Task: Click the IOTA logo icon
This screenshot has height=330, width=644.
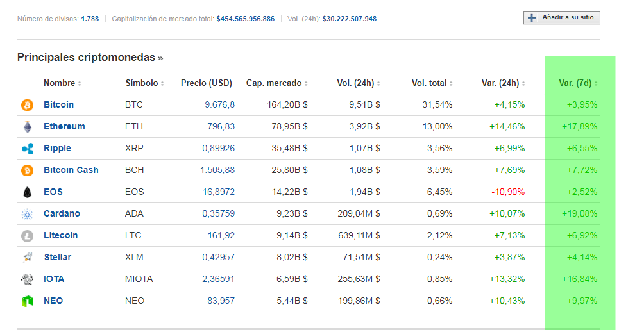Action: (x=27, y=279)
